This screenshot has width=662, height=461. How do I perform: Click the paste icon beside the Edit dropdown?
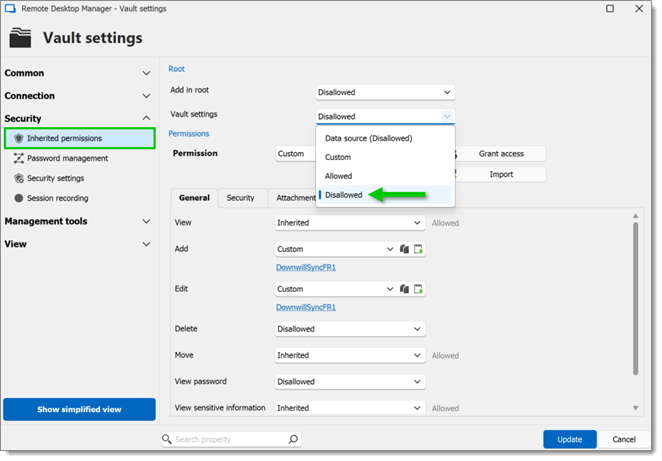click(x=418, y=289)
